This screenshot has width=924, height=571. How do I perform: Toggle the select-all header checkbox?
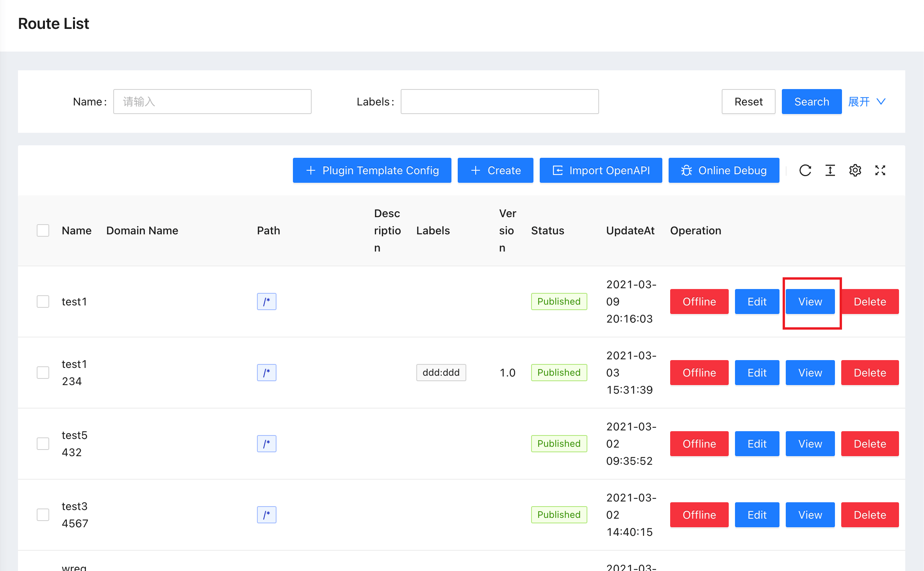click(x=43, y=230)
